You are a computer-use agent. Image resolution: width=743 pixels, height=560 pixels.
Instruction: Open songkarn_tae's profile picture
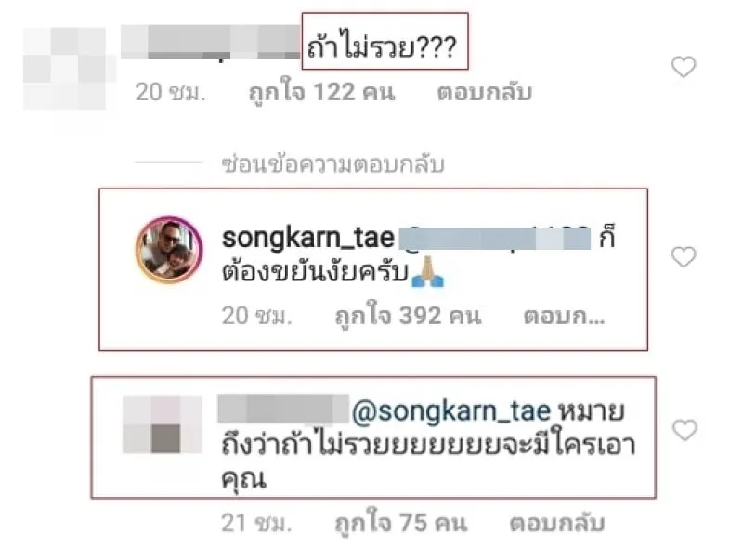click(x=169, y=250)
